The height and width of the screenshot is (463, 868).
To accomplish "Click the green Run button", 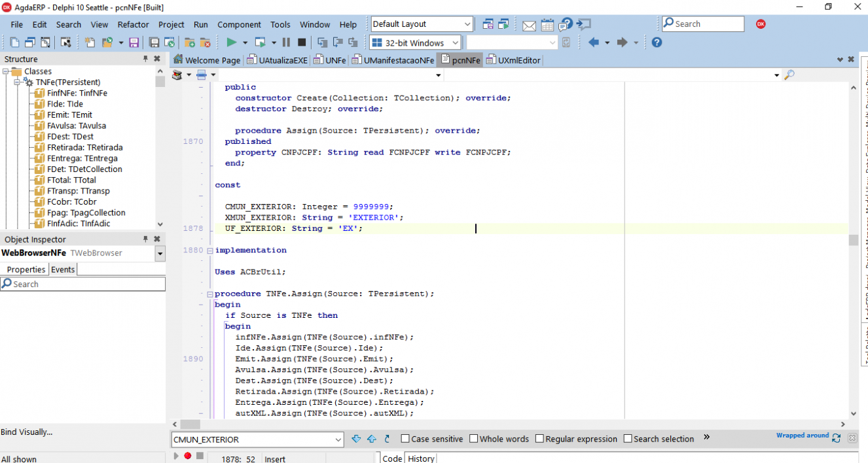I will 231,43.
